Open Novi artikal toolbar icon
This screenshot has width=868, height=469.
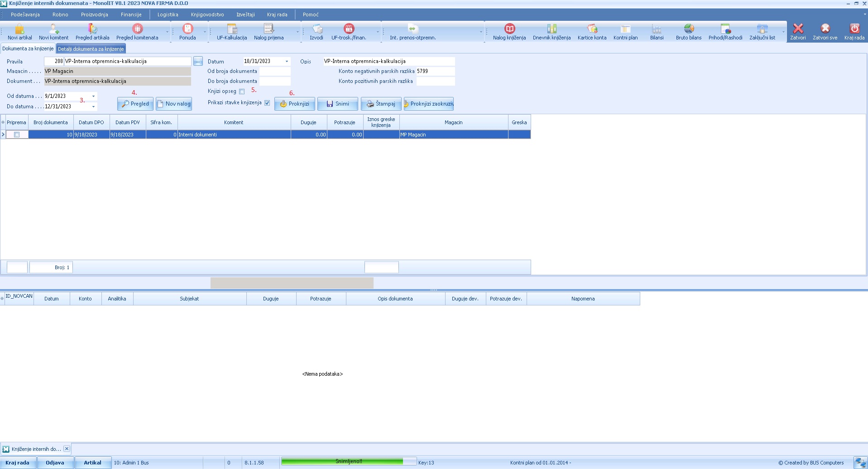coord(19,32)
